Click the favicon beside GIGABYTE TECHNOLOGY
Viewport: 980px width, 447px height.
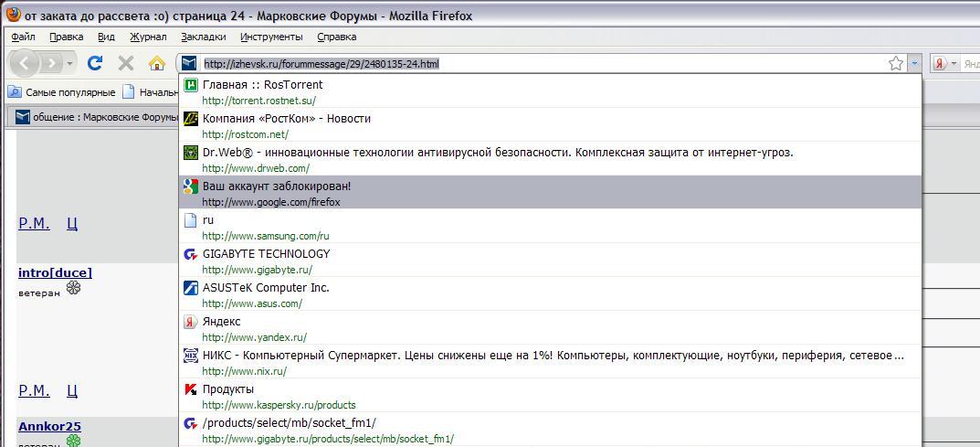click(x=191, y=254)
